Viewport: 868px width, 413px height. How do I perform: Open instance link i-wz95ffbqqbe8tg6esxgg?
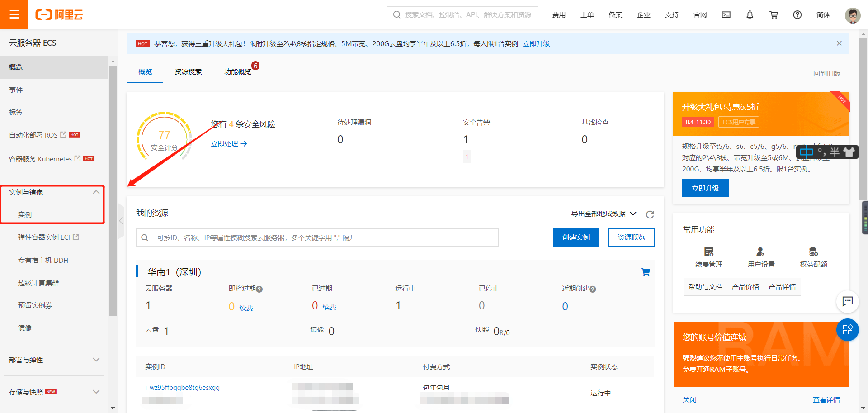[182, 388]
